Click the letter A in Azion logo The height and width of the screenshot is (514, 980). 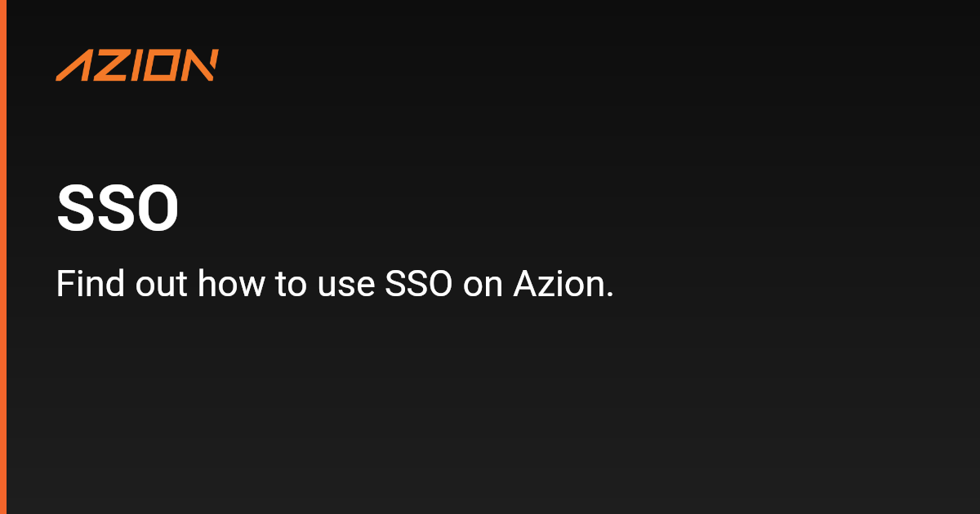(x=72, y=65)
